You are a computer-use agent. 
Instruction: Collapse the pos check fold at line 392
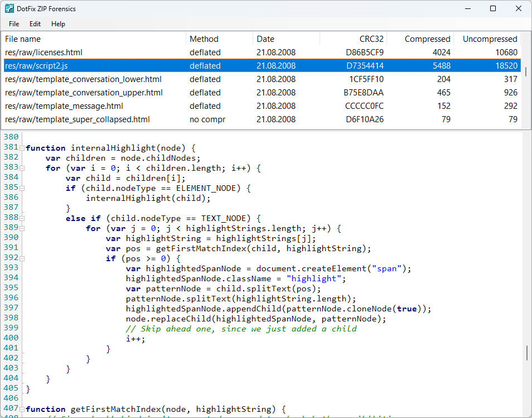(22, 259)
